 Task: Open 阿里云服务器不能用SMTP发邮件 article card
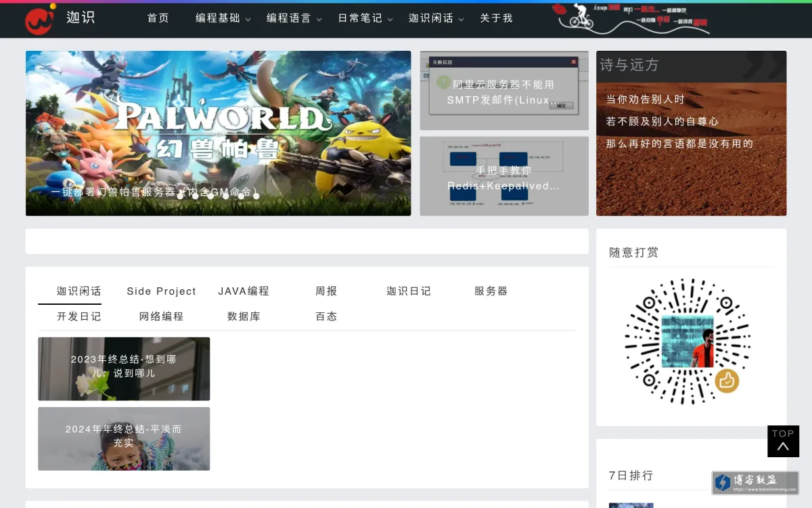point(504,91)
